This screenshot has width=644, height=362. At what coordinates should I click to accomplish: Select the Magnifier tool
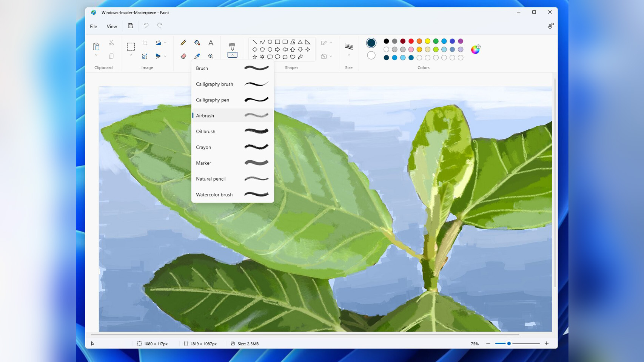pyautogui.click(x=211, y=56)
